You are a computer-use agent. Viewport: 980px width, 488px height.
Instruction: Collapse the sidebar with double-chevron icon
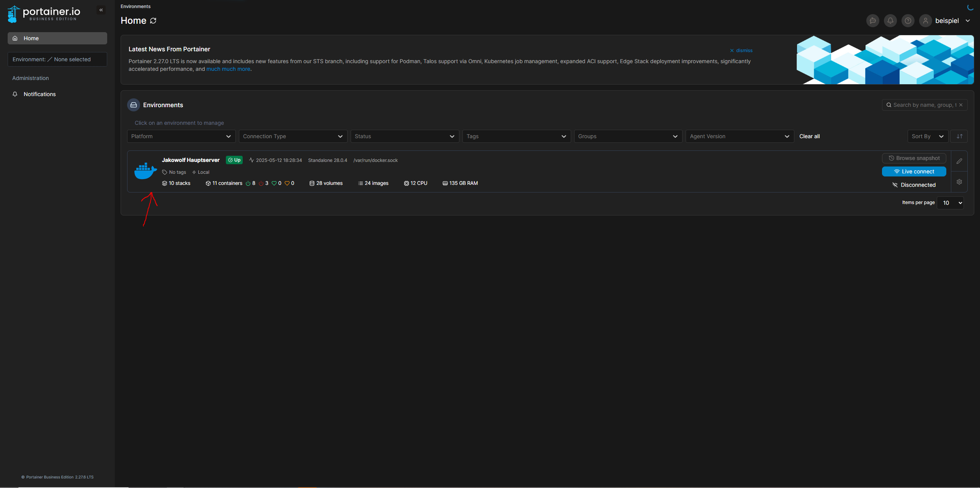coord(101,10)
